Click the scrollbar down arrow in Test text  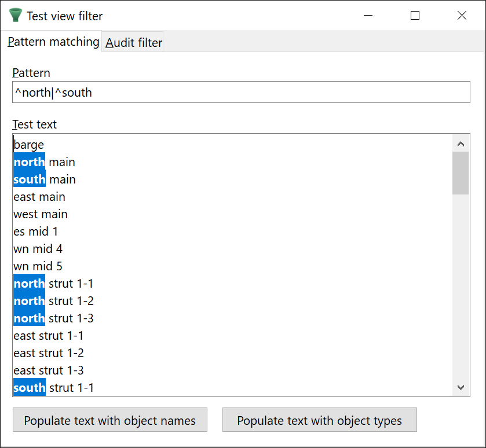tap(461, 387)
